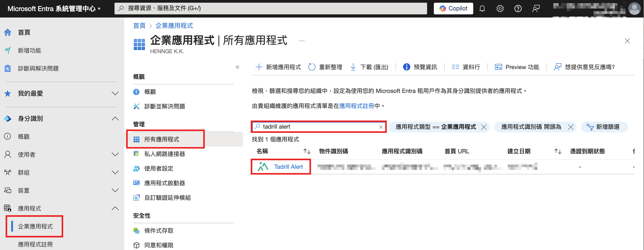Click 想提供意見反應嗎? feedback button
This screenshot has width=644, height=250.
coord(584,67)
